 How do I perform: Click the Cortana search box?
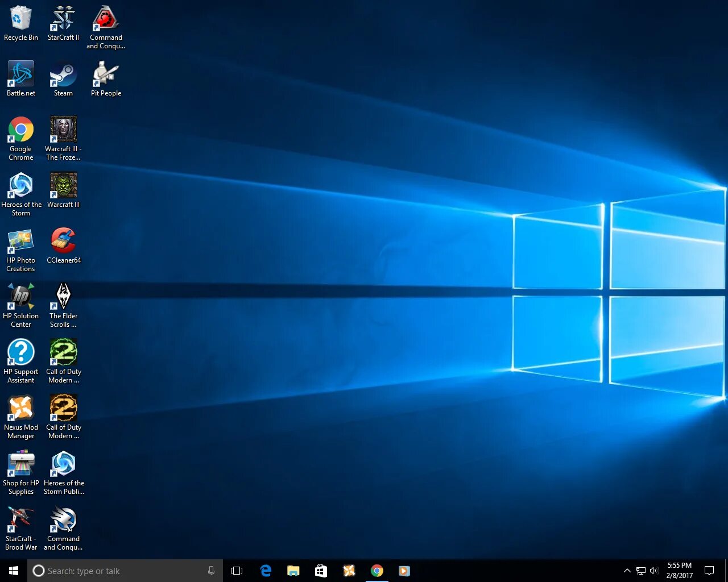point(125,571)
